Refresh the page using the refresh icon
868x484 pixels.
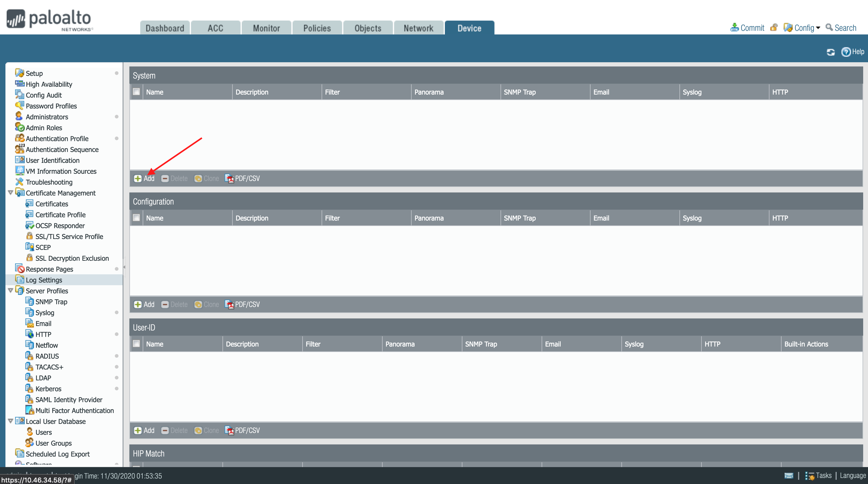click(x=831, y=52)
